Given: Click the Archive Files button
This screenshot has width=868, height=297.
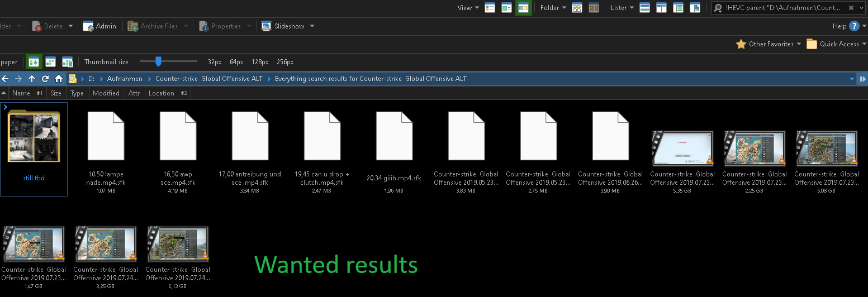Looking at the screenshot, I should 153,26.
